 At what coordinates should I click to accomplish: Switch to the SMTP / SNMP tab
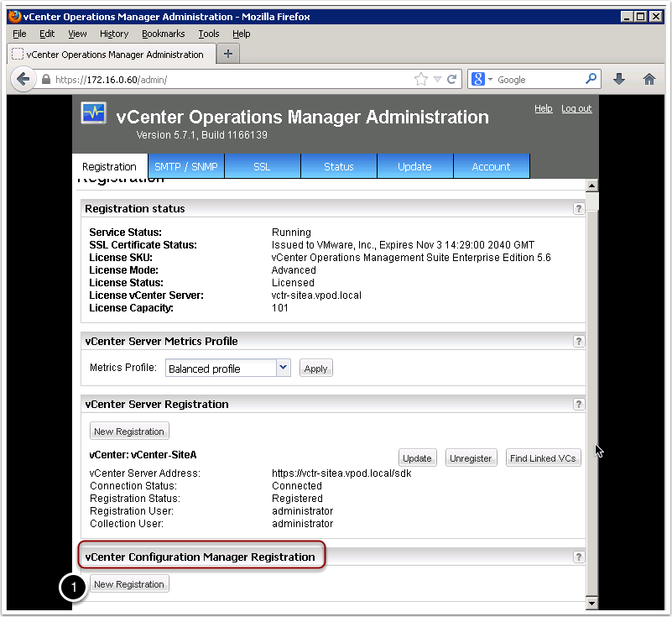[185, 165]
